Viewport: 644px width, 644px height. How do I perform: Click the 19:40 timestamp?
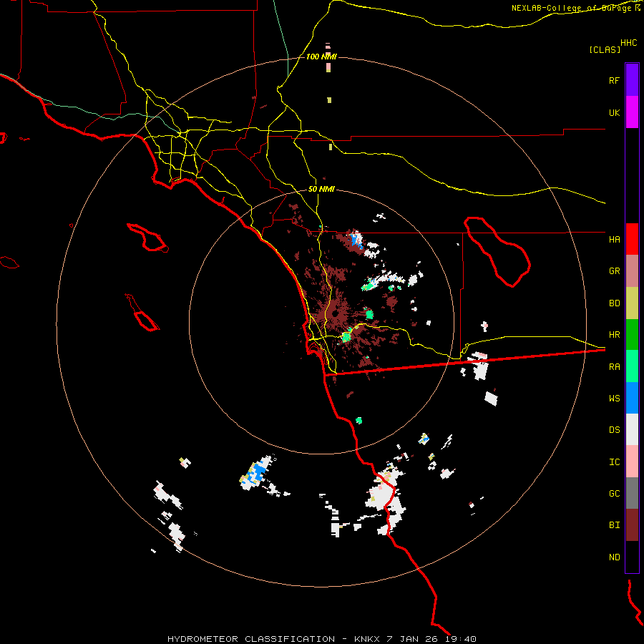460,639
